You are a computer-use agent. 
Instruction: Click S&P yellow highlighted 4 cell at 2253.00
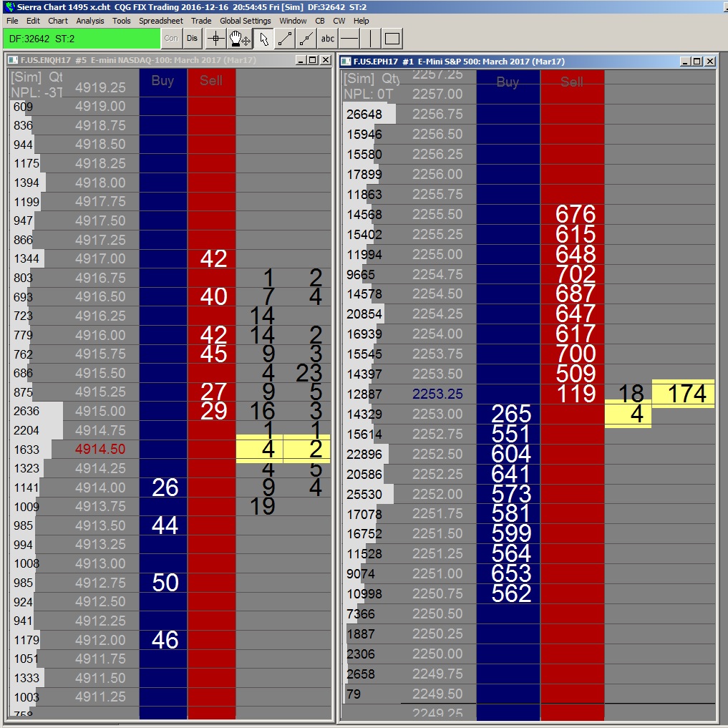tap(628, 414)
